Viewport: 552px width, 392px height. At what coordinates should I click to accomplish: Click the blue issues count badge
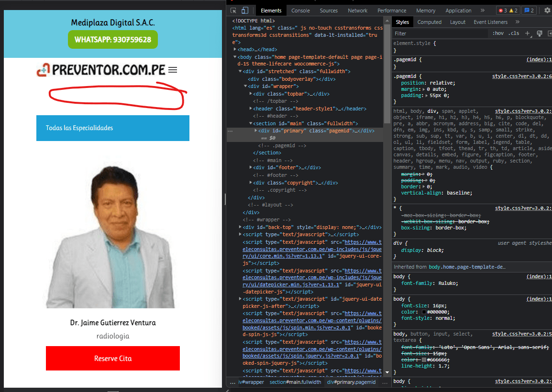pyautogui.click(x=529, y=11)
